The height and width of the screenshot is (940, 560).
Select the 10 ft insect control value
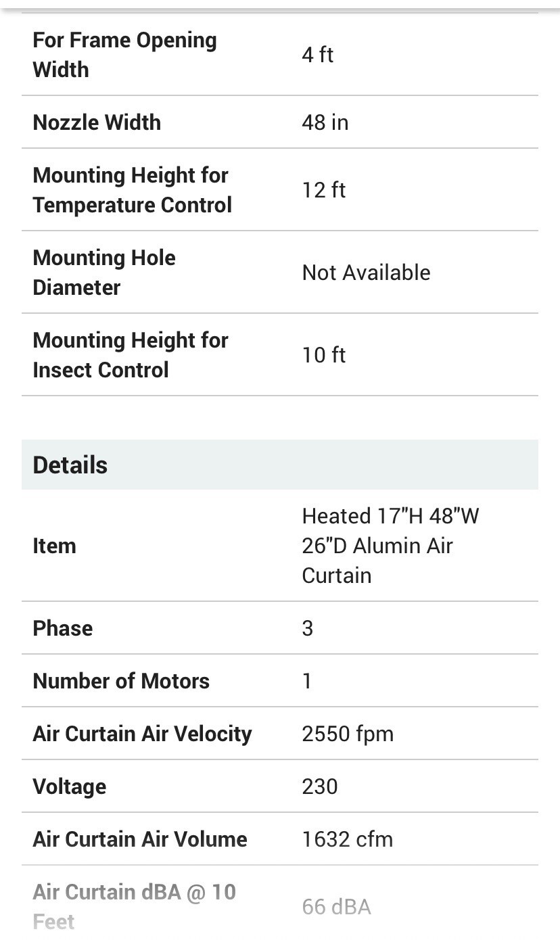tap(323, 355)
